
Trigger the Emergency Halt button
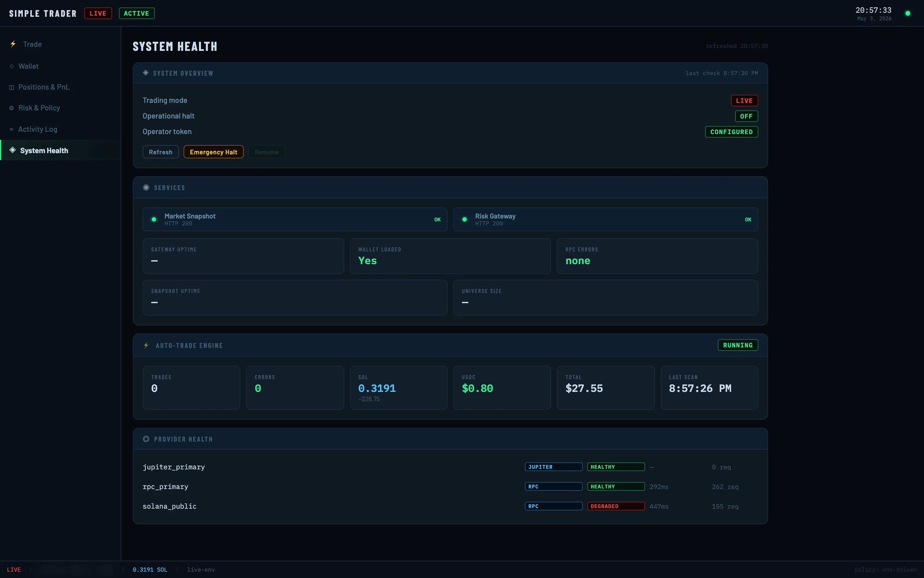pos(213,152)
